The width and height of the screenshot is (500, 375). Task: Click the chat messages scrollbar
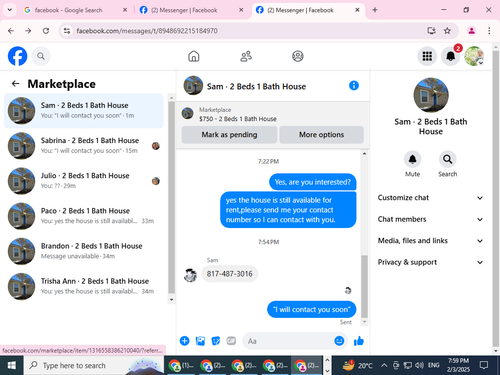364,287
